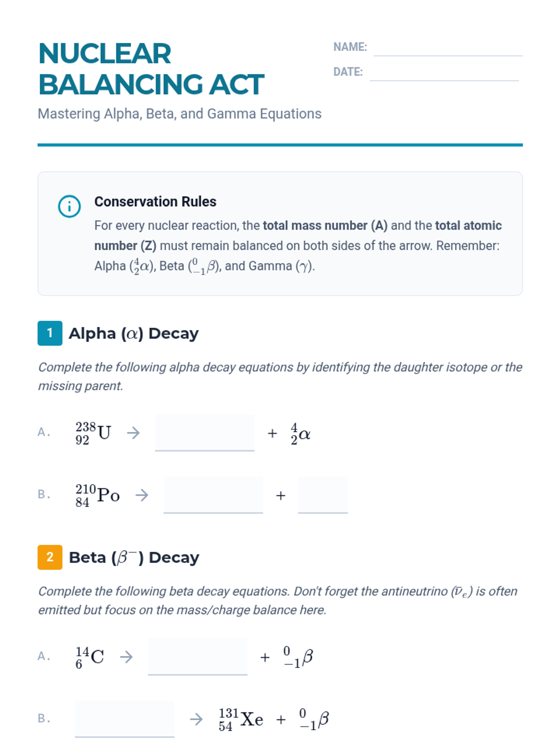
Task: Click the answer blank for uranium-238's daughter isotope
Action: (x=204, y=433)
